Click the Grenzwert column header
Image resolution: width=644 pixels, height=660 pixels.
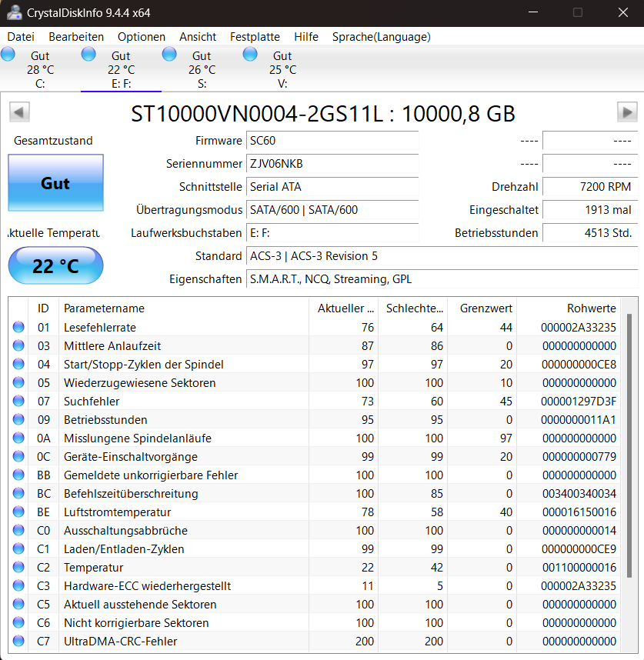click(482, 308)
